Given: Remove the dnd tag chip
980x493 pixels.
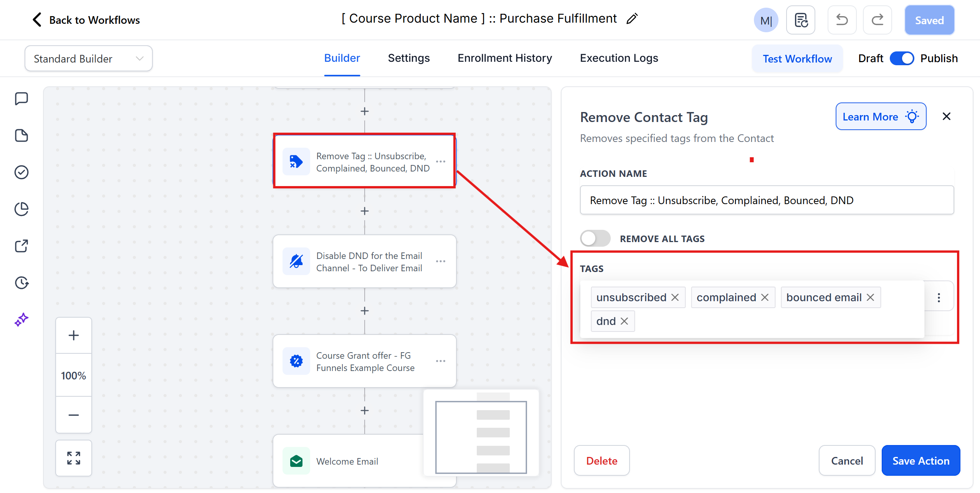Looking at the screenshot, I should click(x=625, y=321).
